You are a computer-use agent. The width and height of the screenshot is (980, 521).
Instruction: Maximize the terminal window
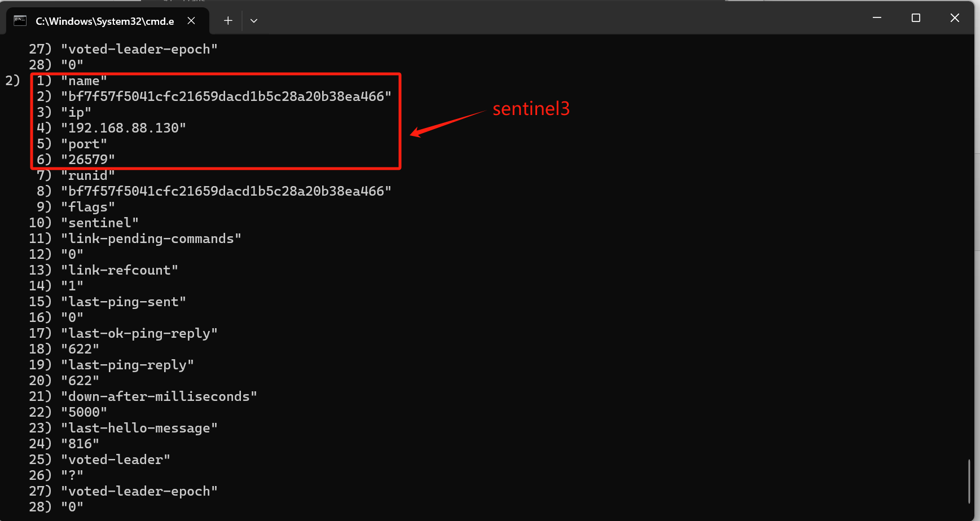click(916, 18)
